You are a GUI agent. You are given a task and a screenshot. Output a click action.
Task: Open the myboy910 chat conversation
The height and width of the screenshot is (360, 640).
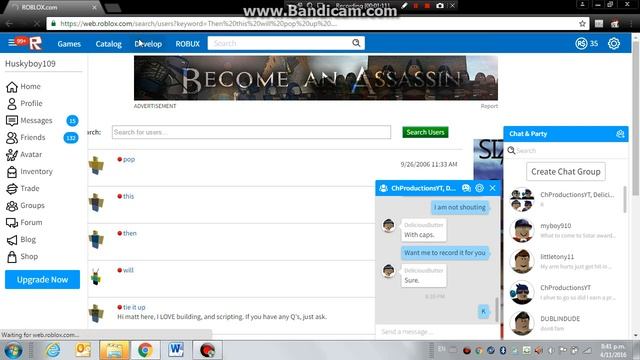(x=566, y=230)
